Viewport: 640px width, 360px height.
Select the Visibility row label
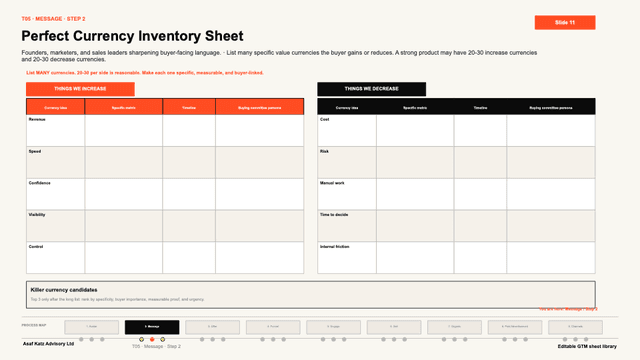tap(37, 215)
